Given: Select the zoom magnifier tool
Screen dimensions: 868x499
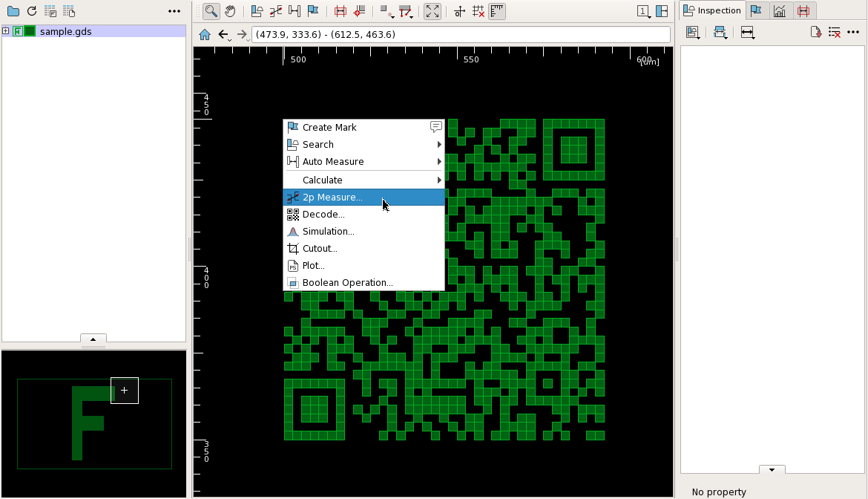Looking at the screenshot, I should pyautogui.click(x=211, y=11).
